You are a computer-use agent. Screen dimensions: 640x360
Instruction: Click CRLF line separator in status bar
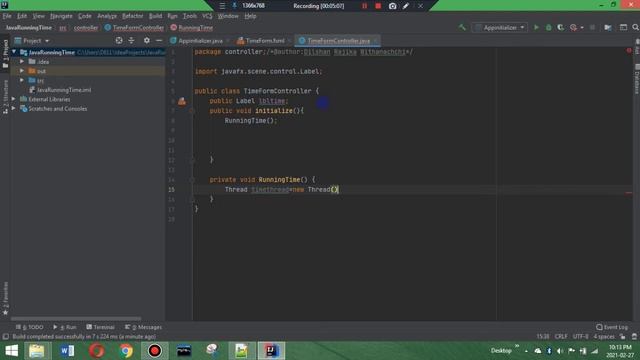click(561, 336)
